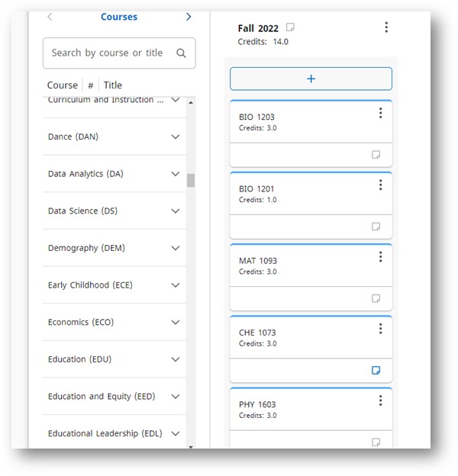Open the CHE 1073 three-dot menu
458x476 pixels.
point(380,329)
